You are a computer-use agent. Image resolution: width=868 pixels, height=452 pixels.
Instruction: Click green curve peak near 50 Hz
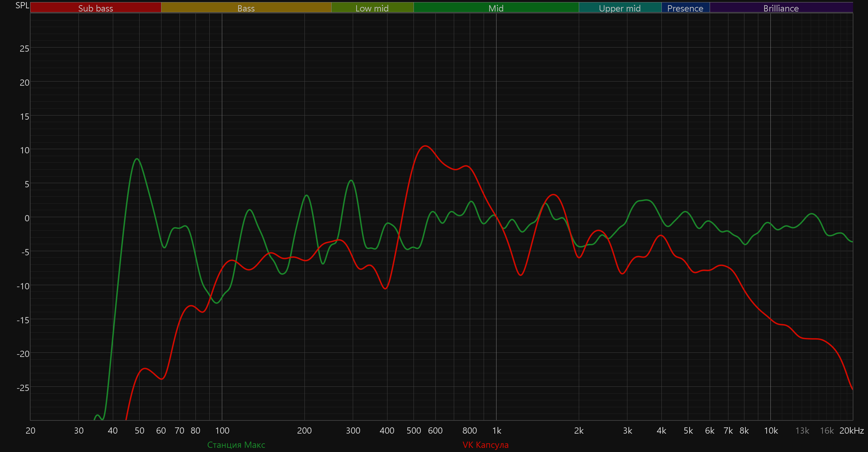coord(137,159)
